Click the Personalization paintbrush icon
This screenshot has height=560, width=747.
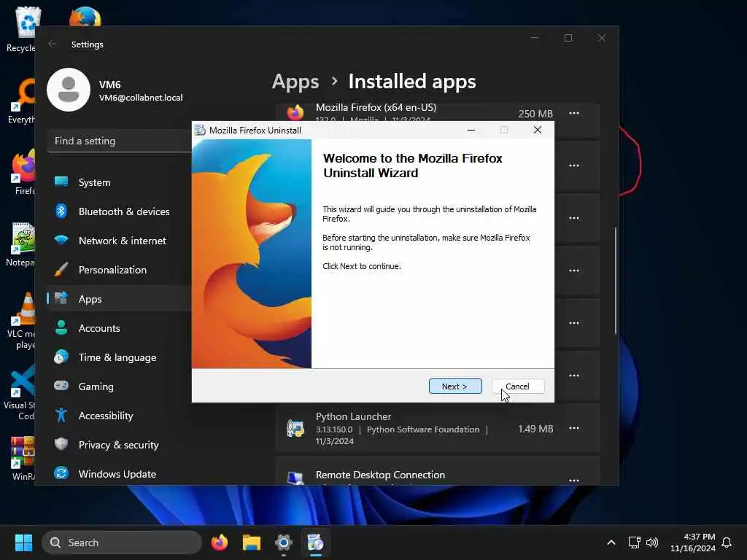coord(61,269)
